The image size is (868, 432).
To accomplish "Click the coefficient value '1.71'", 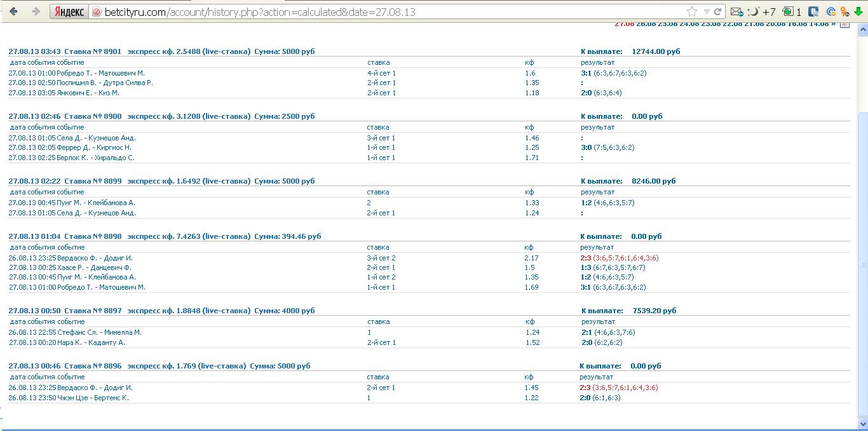I will click(532, 158).
